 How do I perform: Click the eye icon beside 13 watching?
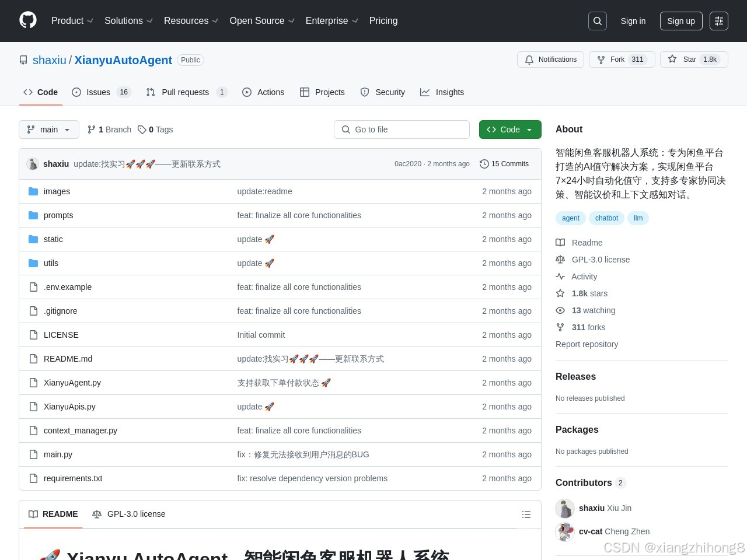tap(560, 310)
